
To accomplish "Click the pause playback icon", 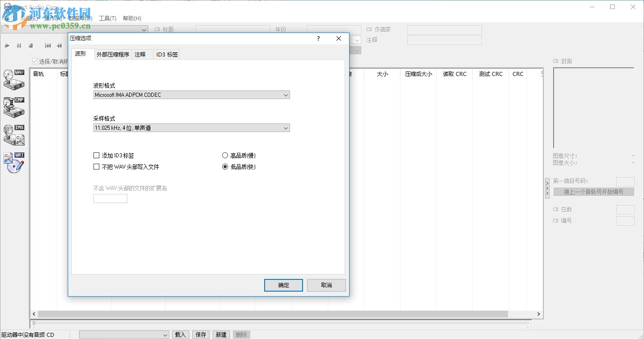I will pyautogui.click(x=19, y=45).
